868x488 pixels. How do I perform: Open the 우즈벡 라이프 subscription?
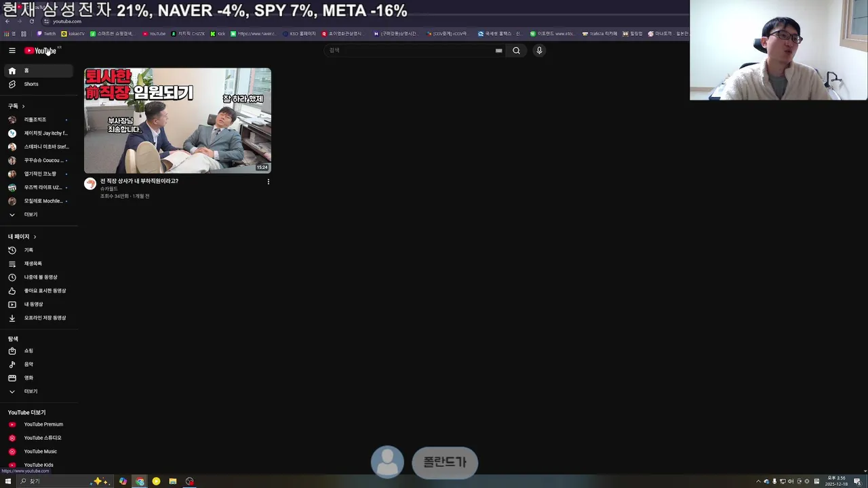(39, 187)
